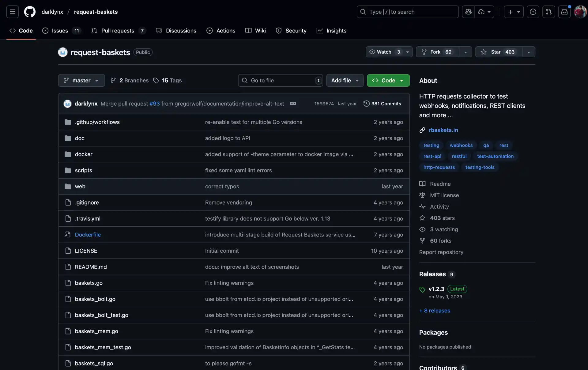Open the Star lists dropdown arrow
Viewport: 588px width, 370px height.
[529, 52]
